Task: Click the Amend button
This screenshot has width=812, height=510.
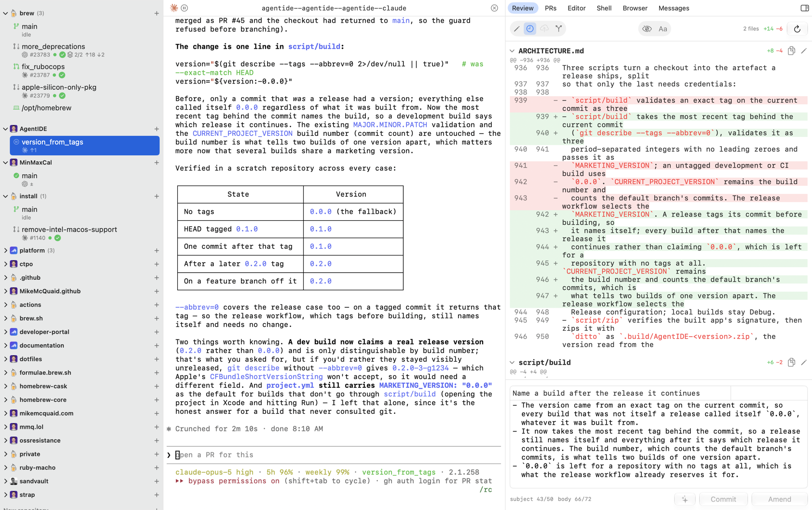Action: click(780, 499)
